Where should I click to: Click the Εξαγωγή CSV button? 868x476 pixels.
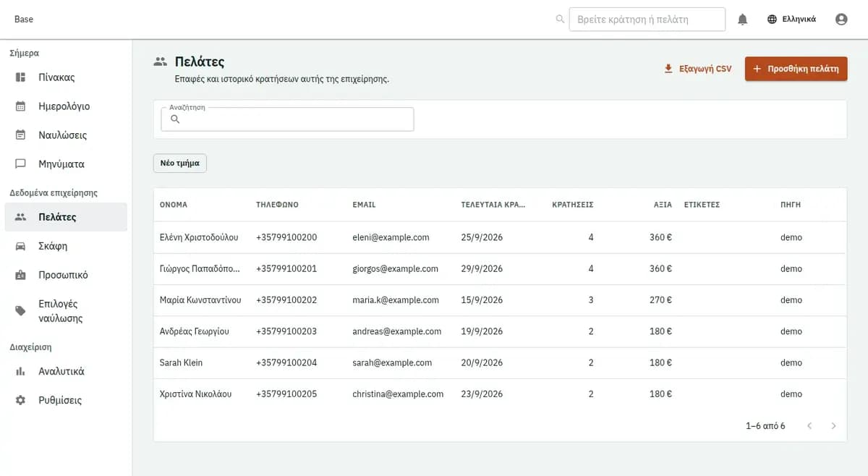pyautogui.click(x=698, y=69)
